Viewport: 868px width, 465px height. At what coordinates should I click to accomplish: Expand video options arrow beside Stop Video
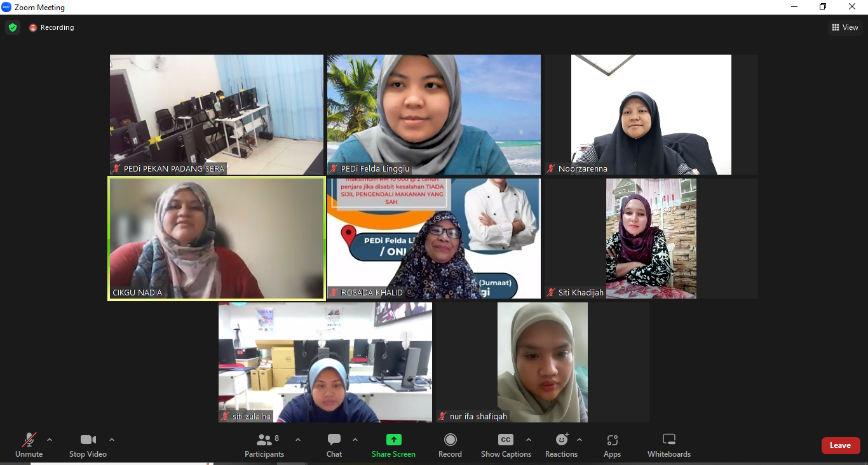click(x=112, y=440)
